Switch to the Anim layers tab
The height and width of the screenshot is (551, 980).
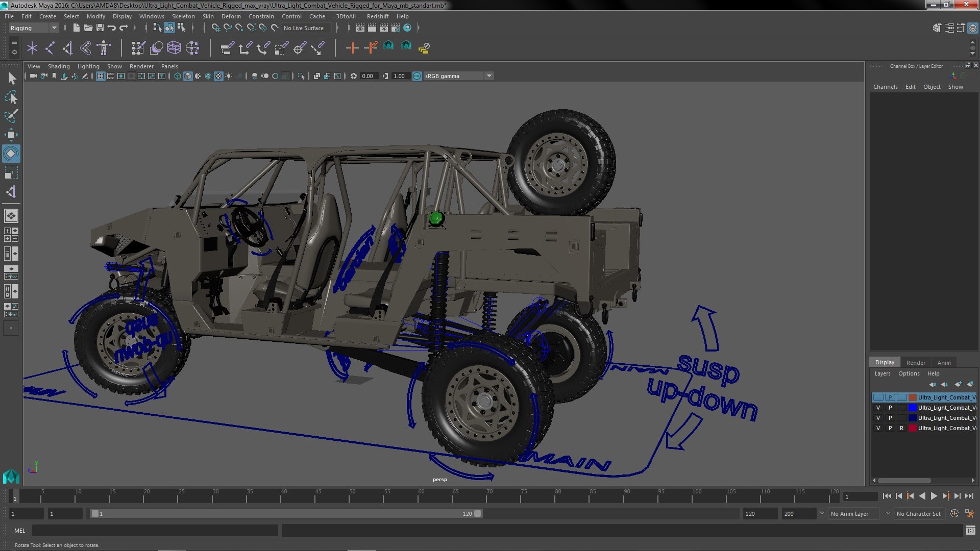pos(944,363)
